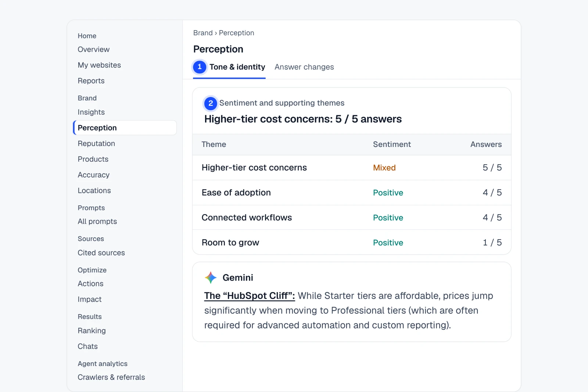Go to Reports in the sidebar
The image size is (588, 392).
(x=91, y=81)
